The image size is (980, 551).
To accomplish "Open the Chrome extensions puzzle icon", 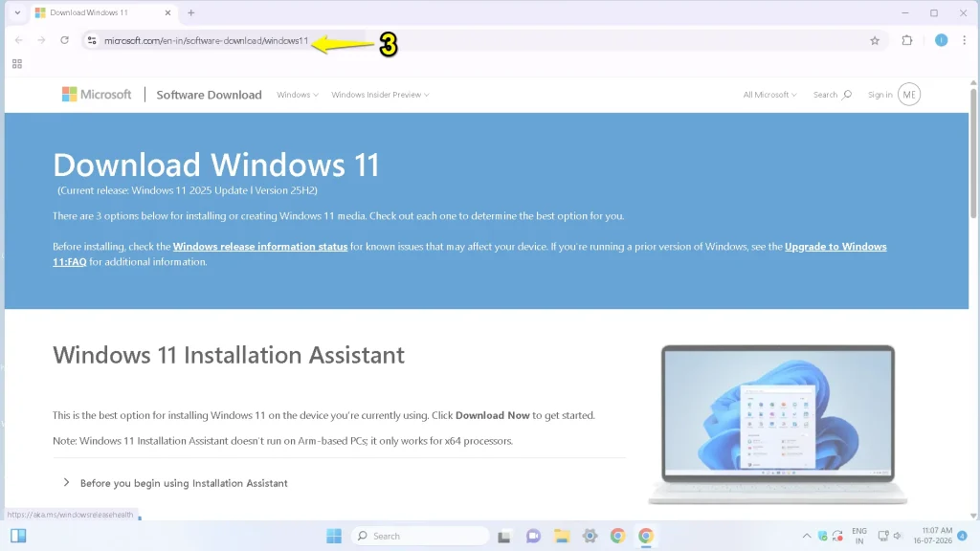I will 907,40.
